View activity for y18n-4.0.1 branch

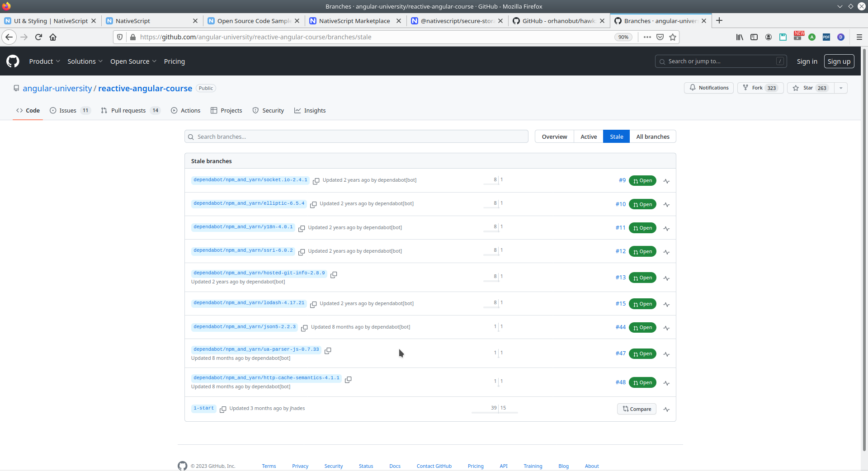click(666, 229)
